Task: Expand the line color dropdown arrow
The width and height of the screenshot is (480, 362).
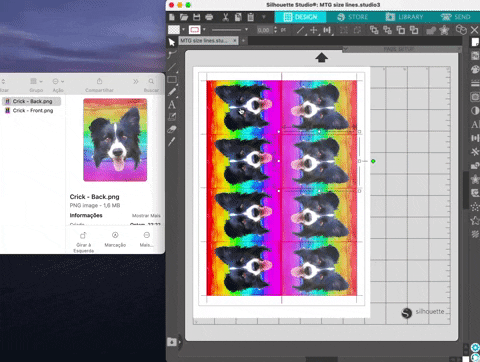Action: (204, 30)
